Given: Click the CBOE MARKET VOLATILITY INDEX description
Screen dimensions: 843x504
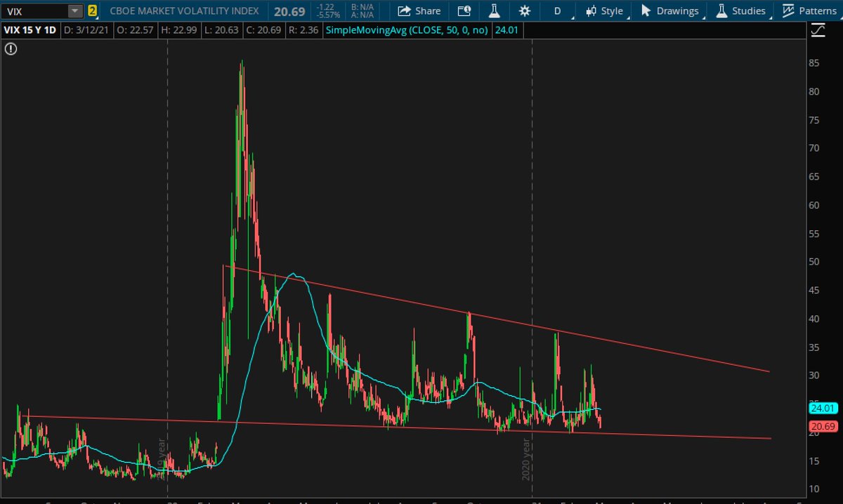Looking at the screenshot, I should point(185,11).
